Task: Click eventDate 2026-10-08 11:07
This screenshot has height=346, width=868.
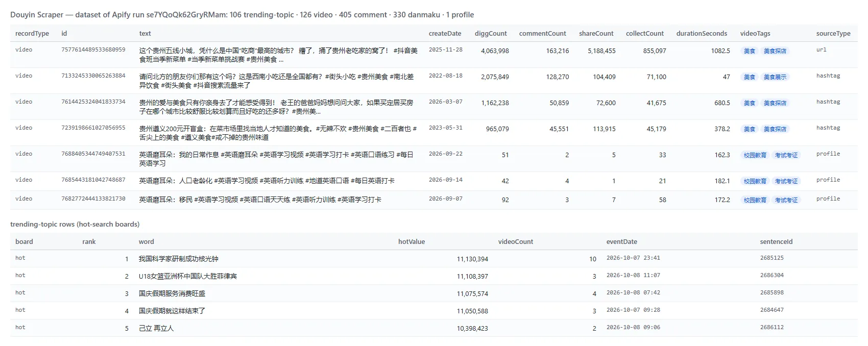Action: pyautogui.click(x=633, y=276)
